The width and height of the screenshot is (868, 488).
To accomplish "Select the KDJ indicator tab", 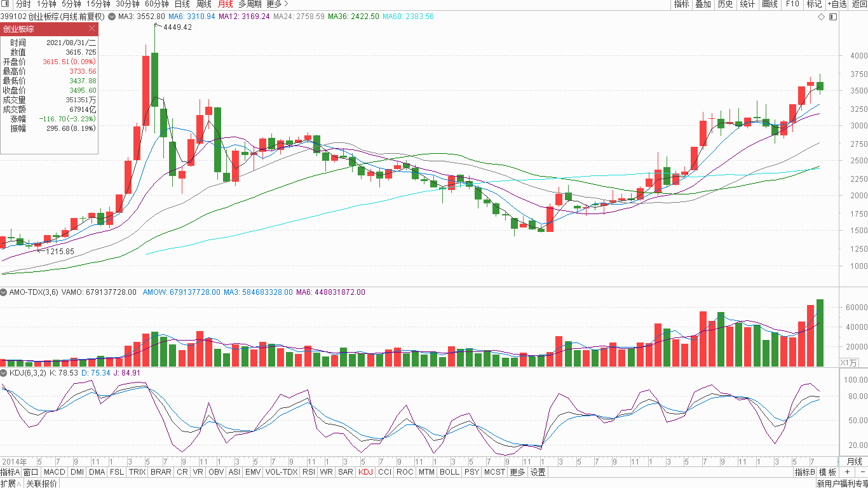I will point(366,472).
